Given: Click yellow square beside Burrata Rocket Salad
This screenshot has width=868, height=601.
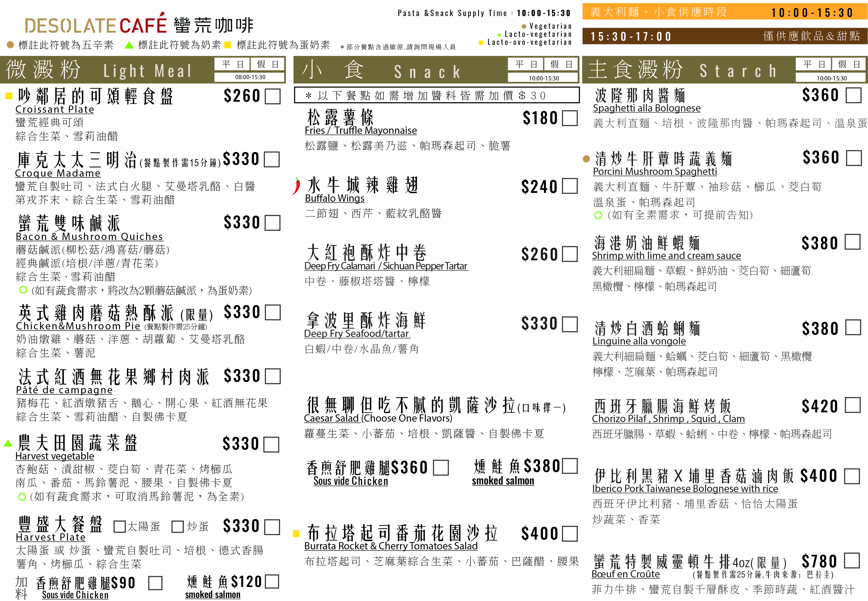Looking at the screenshot, I should pos(296,534).
